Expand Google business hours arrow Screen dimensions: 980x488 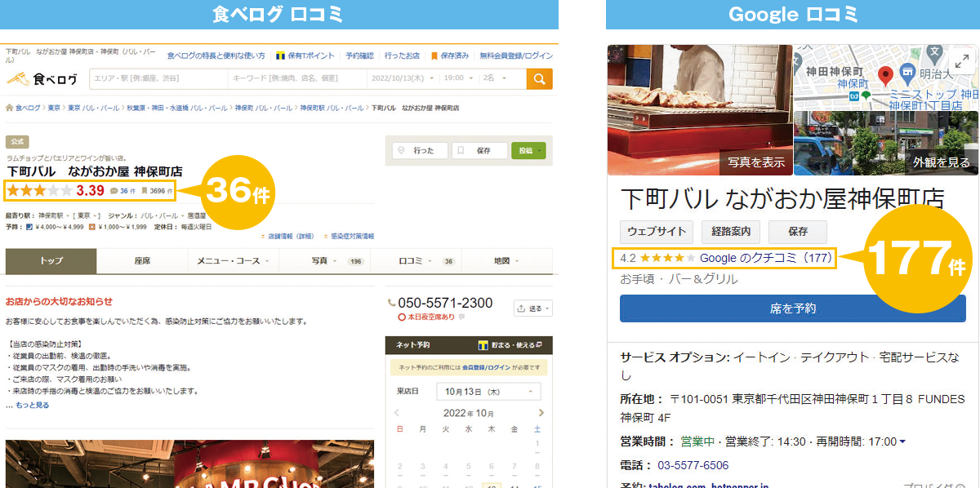[902, 441]
